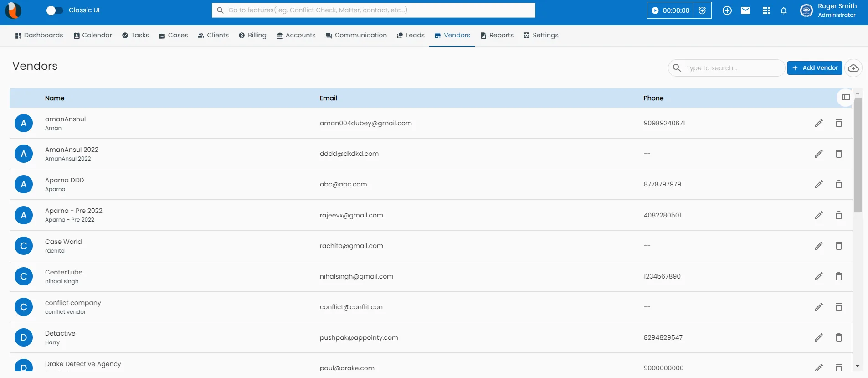Edit the amanAnshul vendor
Viewport: 868px width, 378px height.
(x=819, y=123)
